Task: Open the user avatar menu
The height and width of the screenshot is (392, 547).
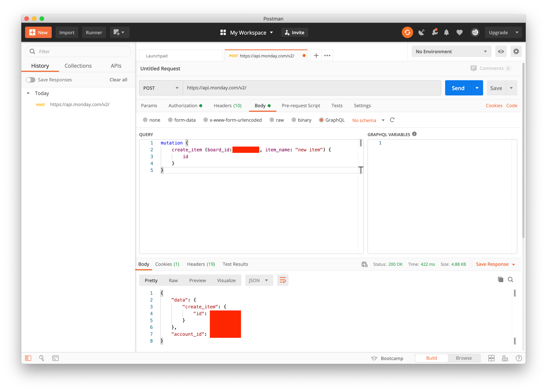Action: 475,32
